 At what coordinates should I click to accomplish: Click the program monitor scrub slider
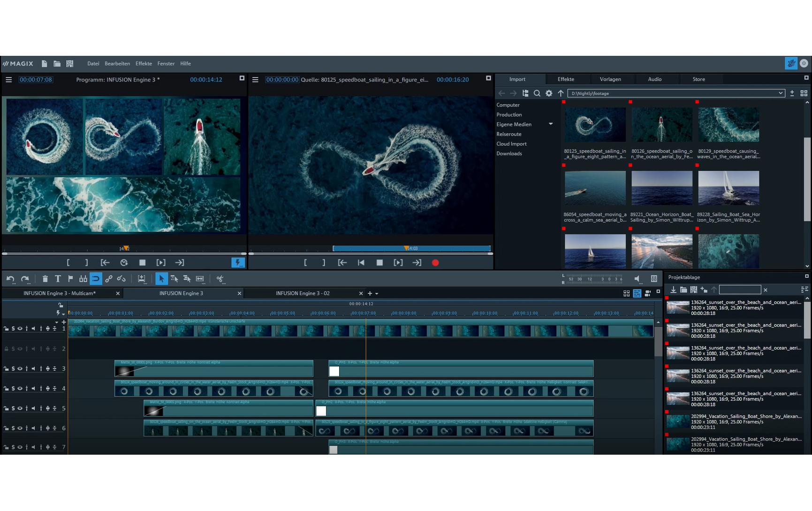coord(124,253)
